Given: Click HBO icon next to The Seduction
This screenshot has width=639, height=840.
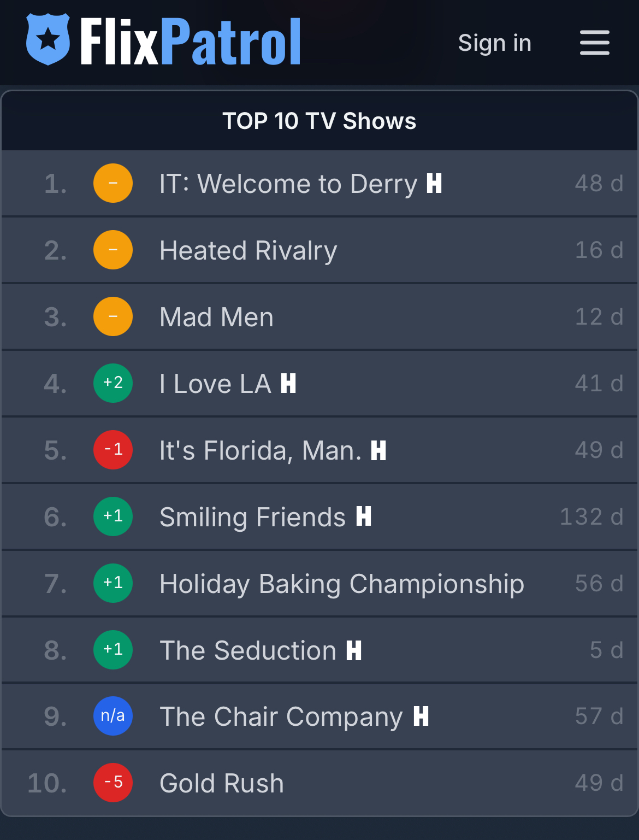Looking at the screenshot, I should 354,650.
